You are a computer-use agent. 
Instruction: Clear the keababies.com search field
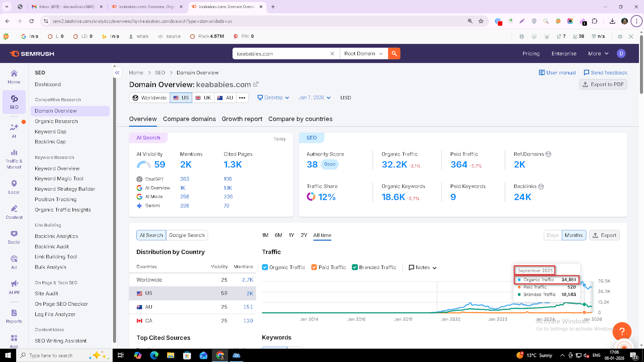pos(332,53)
